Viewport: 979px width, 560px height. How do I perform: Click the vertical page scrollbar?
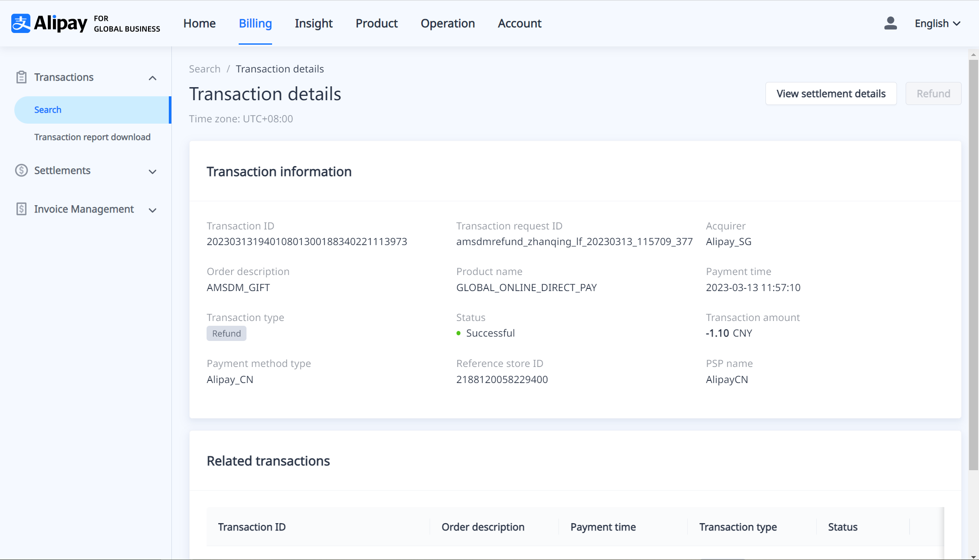click(x=973, y=265)
